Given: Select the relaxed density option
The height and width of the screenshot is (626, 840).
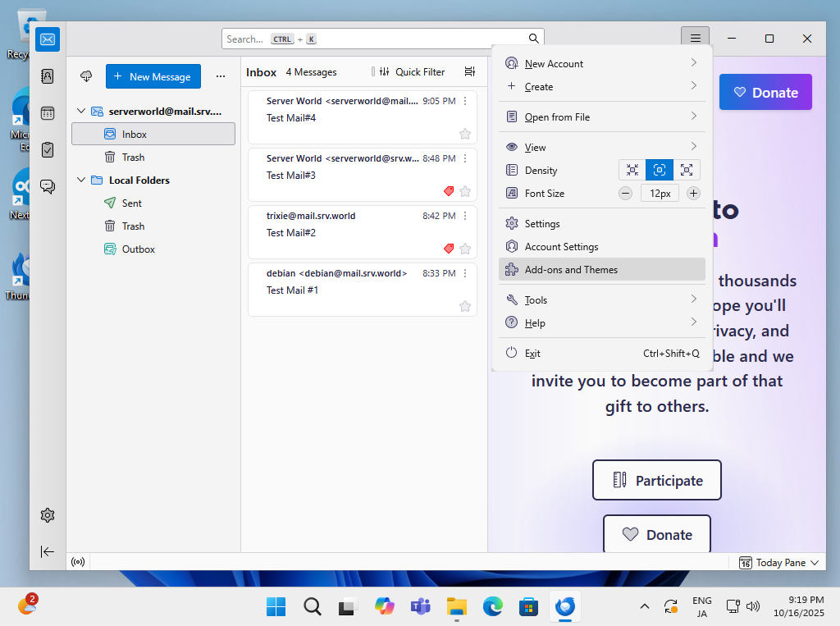Looking at the screenshot, I should pyautogui.click(x=687, y=170).
